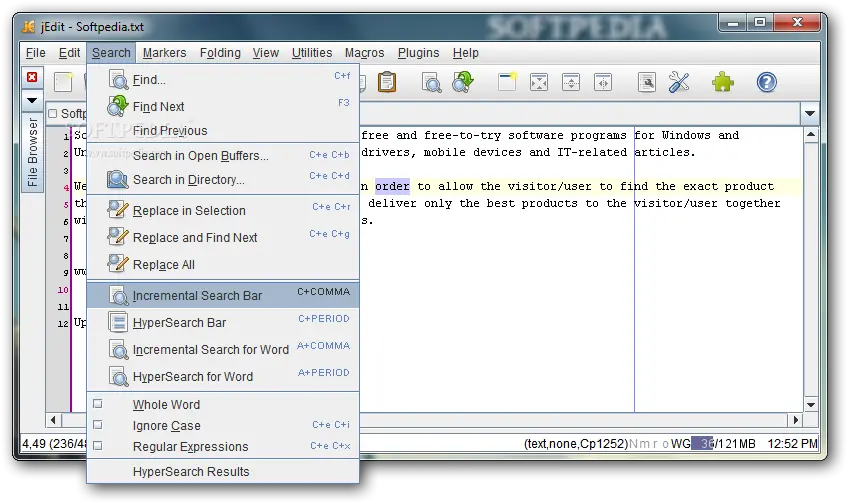Click the unsplit view toolbar icon

(x=539, y=83)
